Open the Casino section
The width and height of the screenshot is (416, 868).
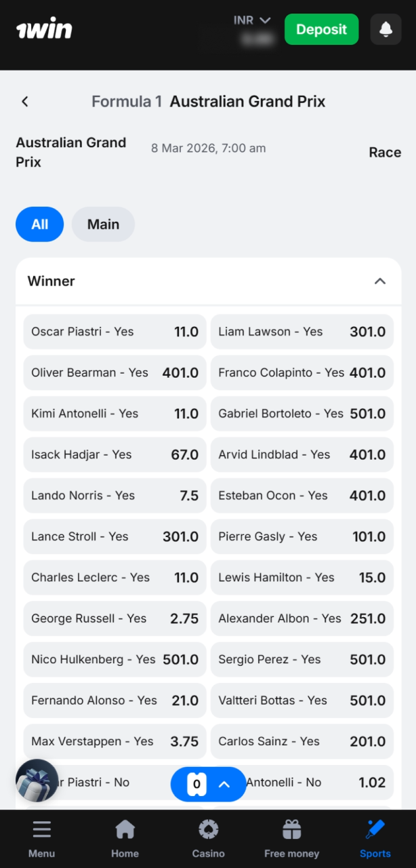(208, 837)
